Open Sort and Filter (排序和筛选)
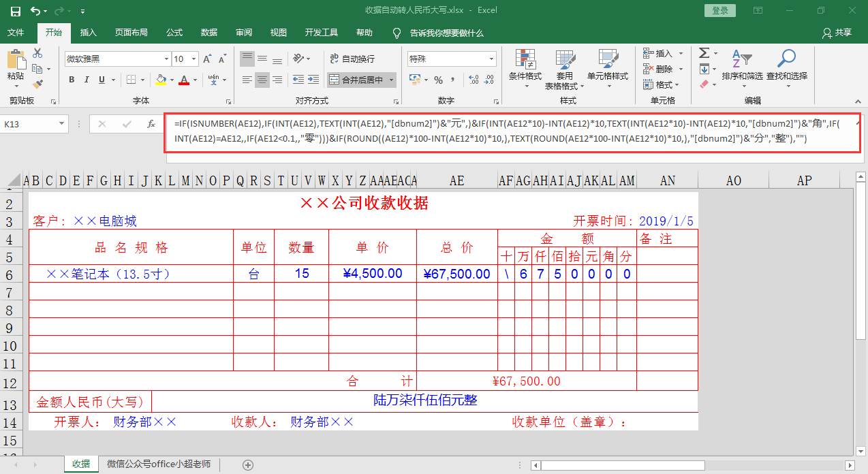This screenshot has height=474, width=868. tap(742, 69)
